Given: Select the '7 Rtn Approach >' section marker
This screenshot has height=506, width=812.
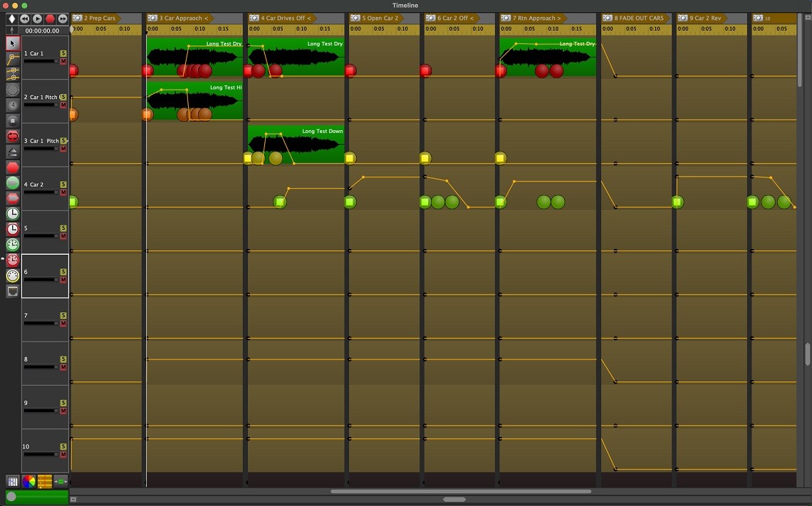Looking at the screenshot, I should tap(533, 18).
